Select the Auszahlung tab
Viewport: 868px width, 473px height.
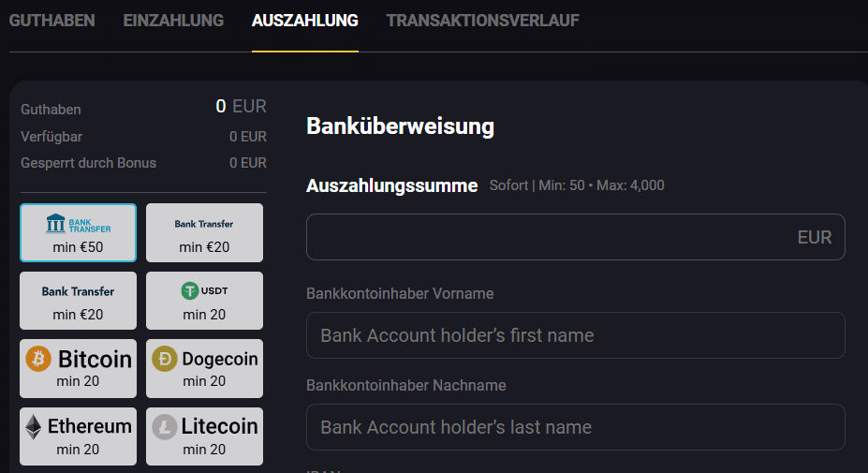(304, 21)
